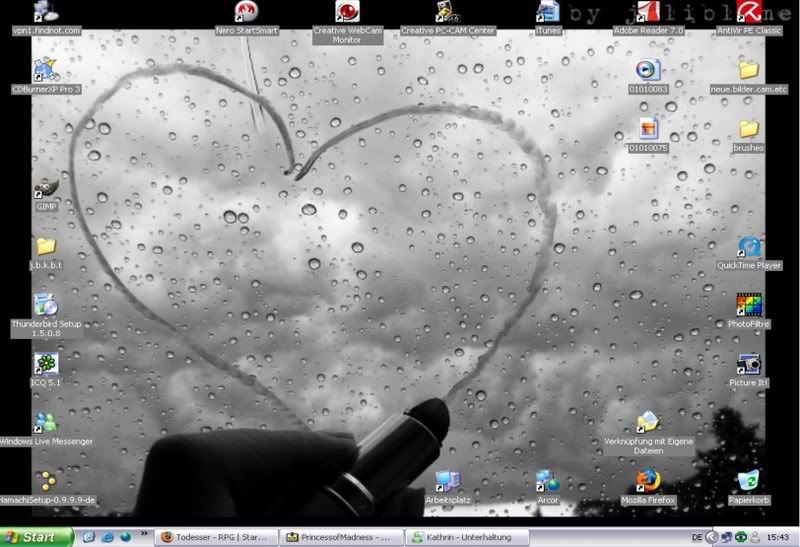Launch the Creative WebCam Monitor shortcut

347,12
